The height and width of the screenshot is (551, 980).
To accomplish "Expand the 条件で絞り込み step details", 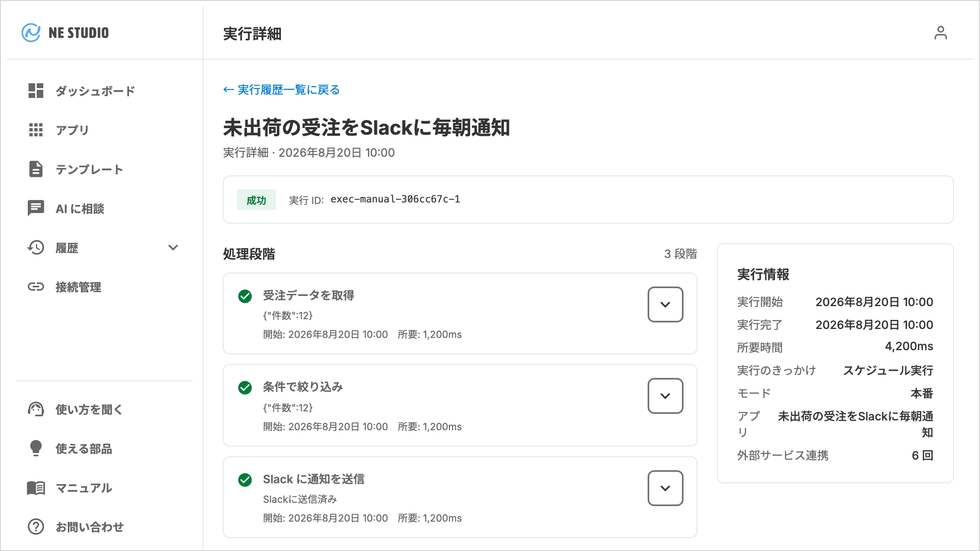I will (665, 396).
